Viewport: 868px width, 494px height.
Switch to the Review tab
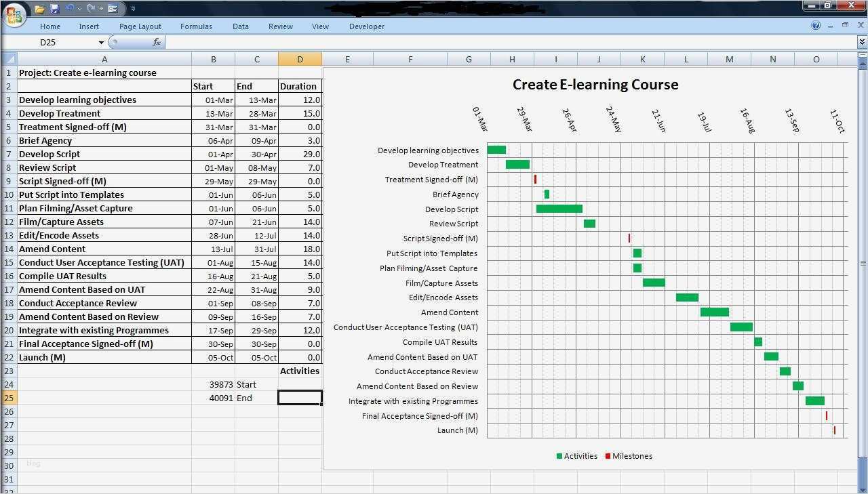point(280,26)
